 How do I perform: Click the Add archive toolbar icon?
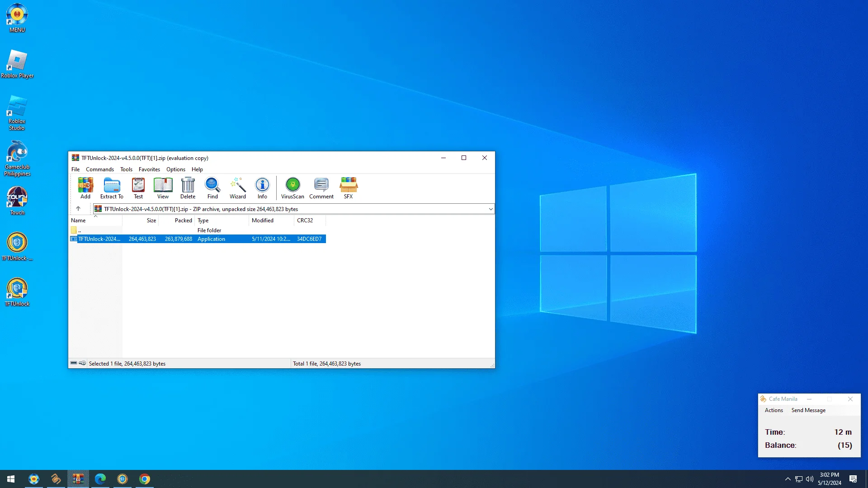(x=85, y=188)
